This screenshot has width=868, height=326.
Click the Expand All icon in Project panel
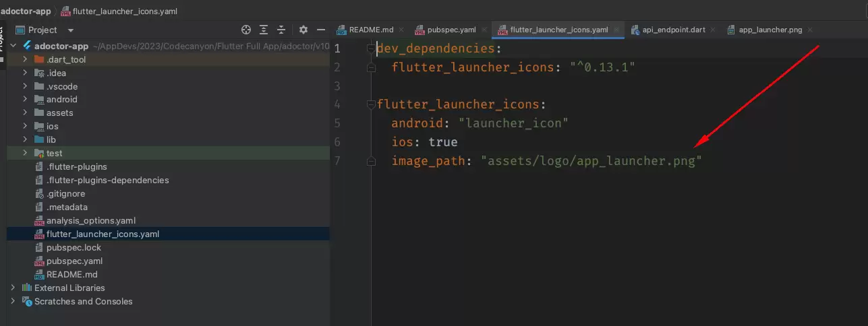pyautogui.click(x=264, y=30)
